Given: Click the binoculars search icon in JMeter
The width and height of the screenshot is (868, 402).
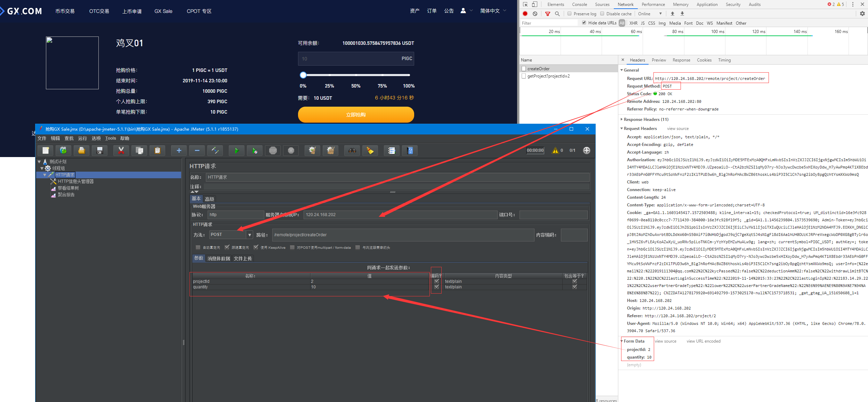Looking at the screenshot, I should [352, 150].
